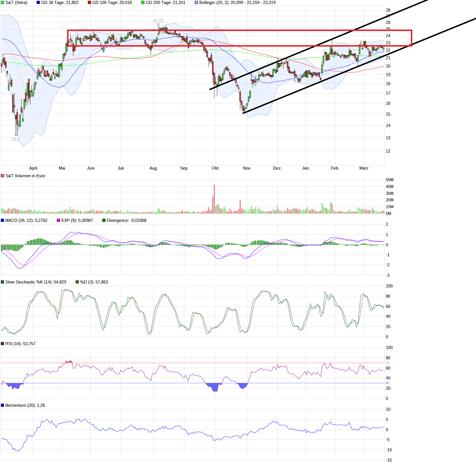Toggle the MACD indicator legend square
The height and width of the screenshot is (467, 476).
point(3,220)
